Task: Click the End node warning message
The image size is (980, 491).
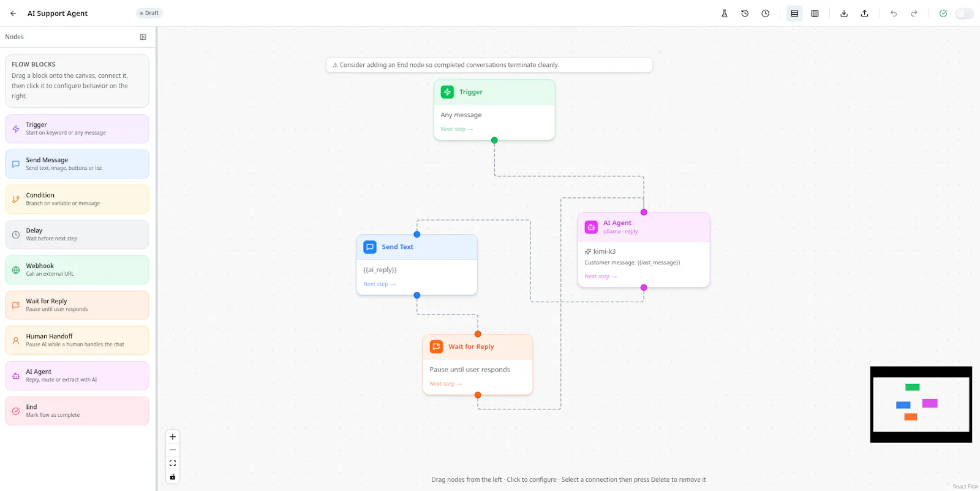Action: coord(489,65)
